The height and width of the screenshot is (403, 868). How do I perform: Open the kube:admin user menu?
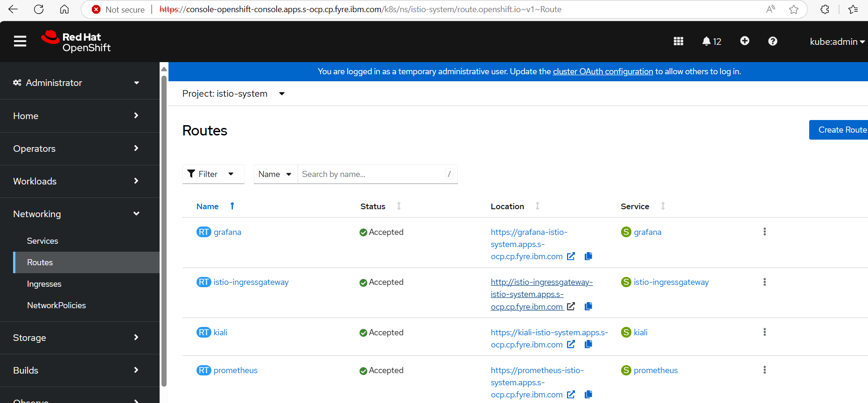[x=837, y=42]
